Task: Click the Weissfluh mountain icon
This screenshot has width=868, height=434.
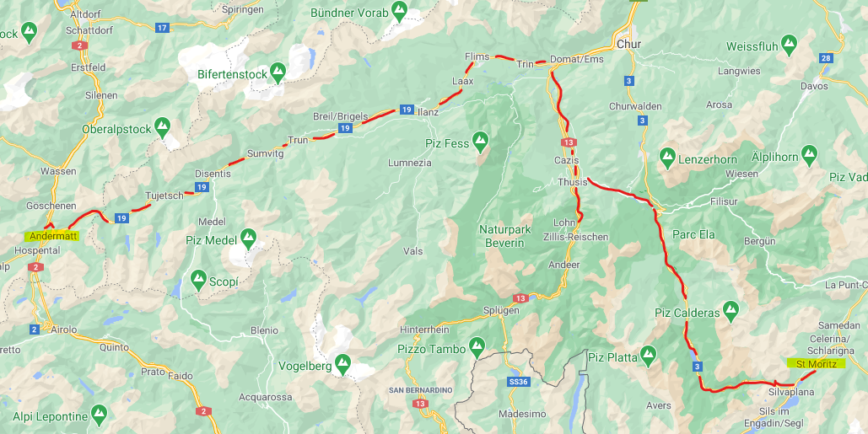Action: click(x=788, y=43)
